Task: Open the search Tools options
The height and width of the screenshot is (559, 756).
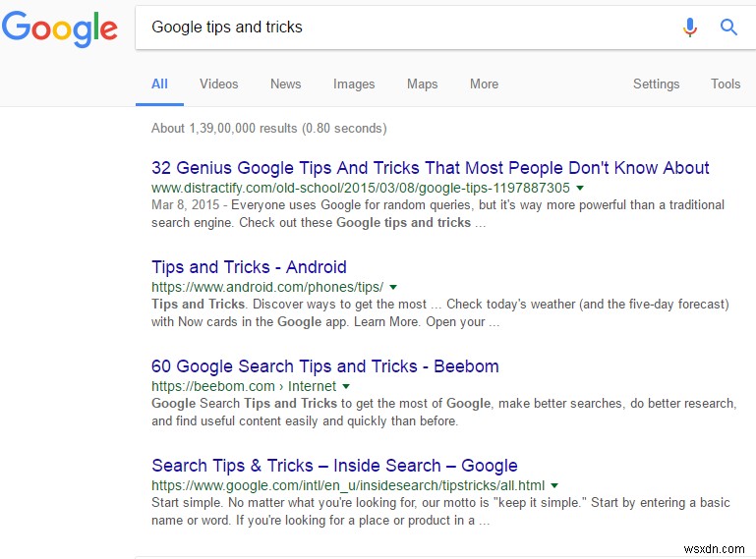Action: 726,84
